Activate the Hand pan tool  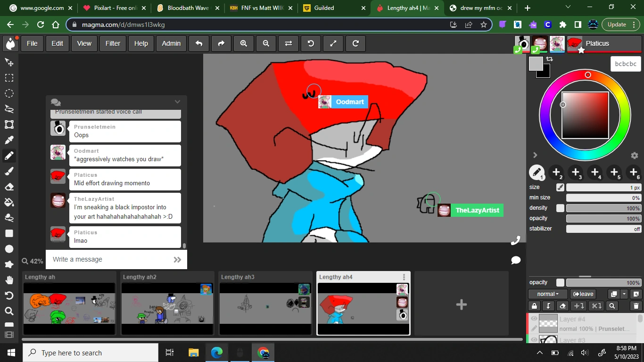coord(9,280)
